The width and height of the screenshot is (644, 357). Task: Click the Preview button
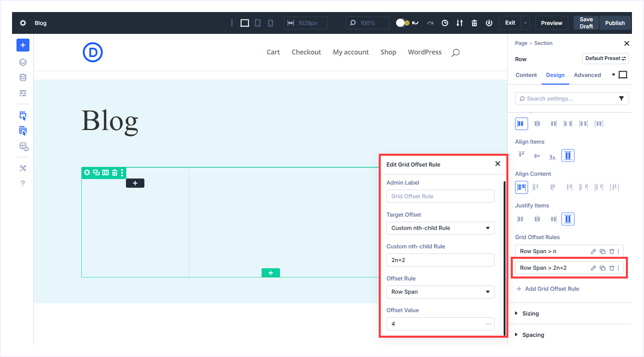coord(551,23)
